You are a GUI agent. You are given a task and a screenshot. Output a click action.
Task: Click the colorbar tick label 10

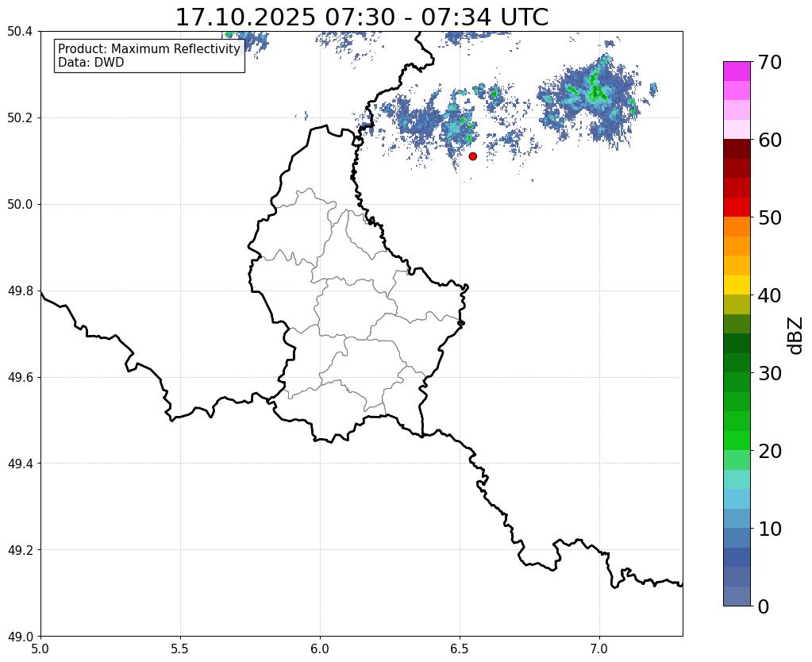[770, 529]
